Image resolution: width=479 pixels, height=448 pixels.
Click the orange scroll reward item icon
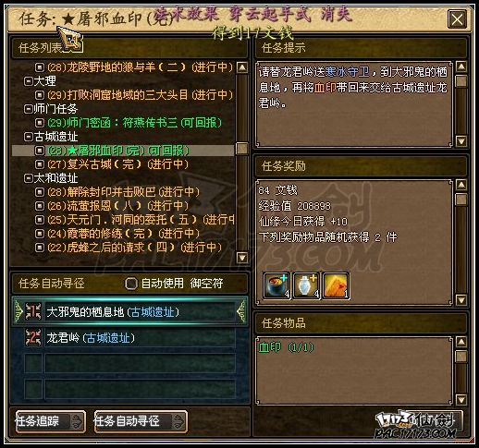coord(336,285)
